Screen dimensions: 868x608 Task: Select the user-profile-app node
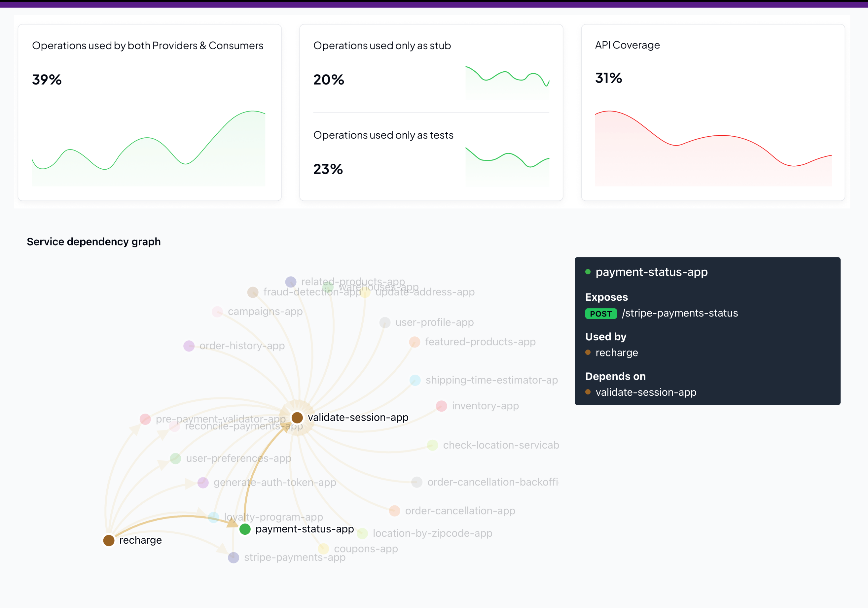pos(385,322)
